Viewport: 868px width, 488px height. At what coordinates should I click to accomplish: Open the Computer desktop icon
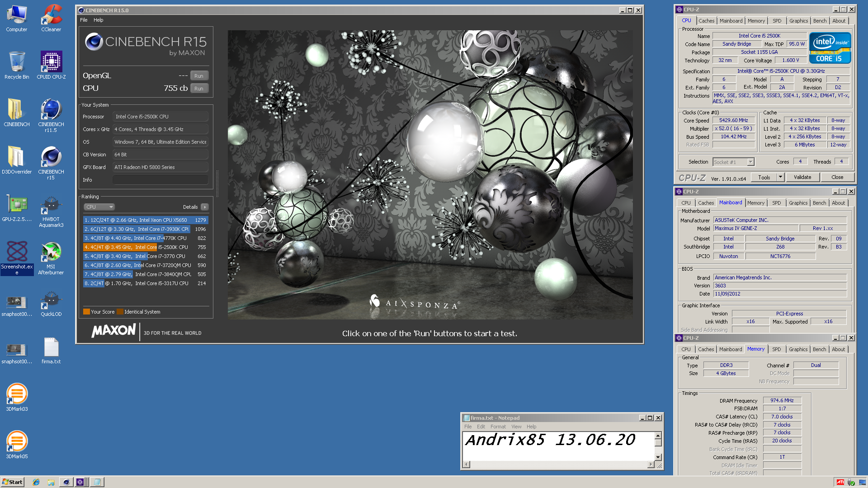coord(17,19)
